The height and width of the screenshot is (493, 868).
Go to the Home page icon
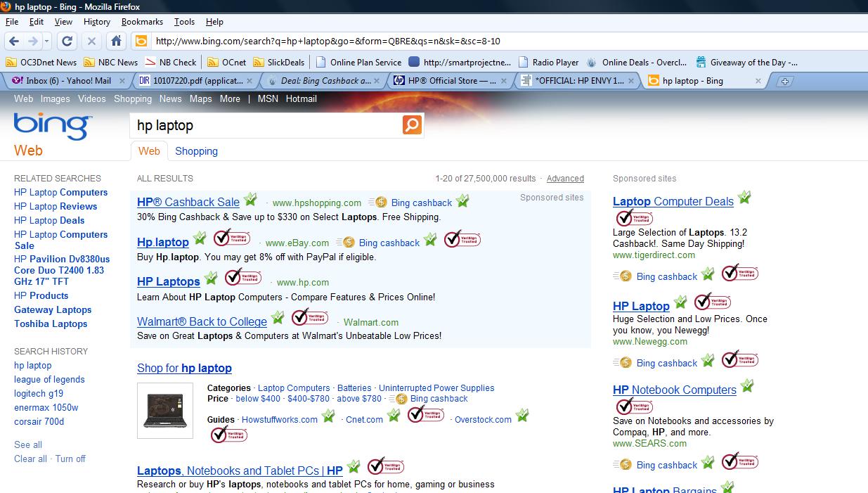(x=117, y=41)
